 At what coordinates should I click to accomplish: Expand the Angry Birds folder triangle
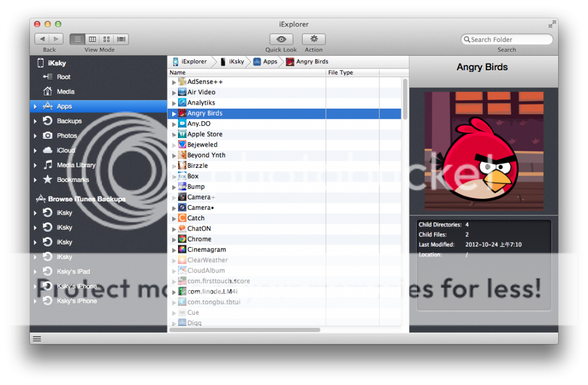(x=174, y=114)
